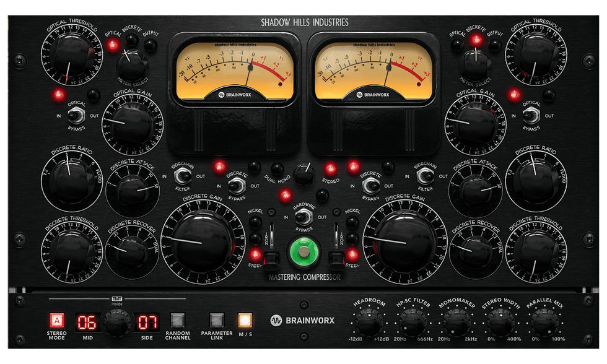Image resolution: width=607 pixels, height=364 pixels.
Task: Click the right channel VU meter
Action: (x=373, y=71)
